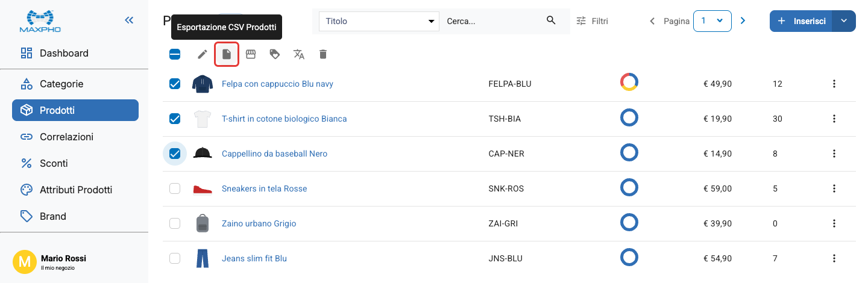Click the white T-shirt thumbnail

tap(203, 119)
